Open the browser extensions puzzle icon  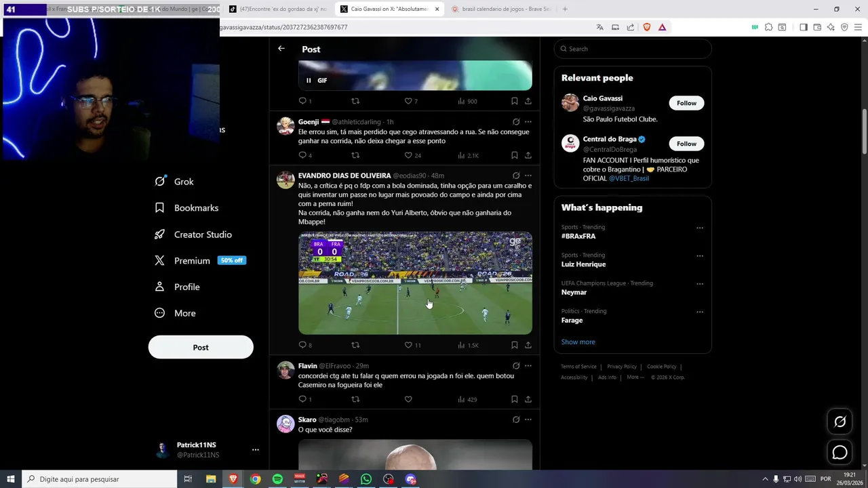(768, 27)
